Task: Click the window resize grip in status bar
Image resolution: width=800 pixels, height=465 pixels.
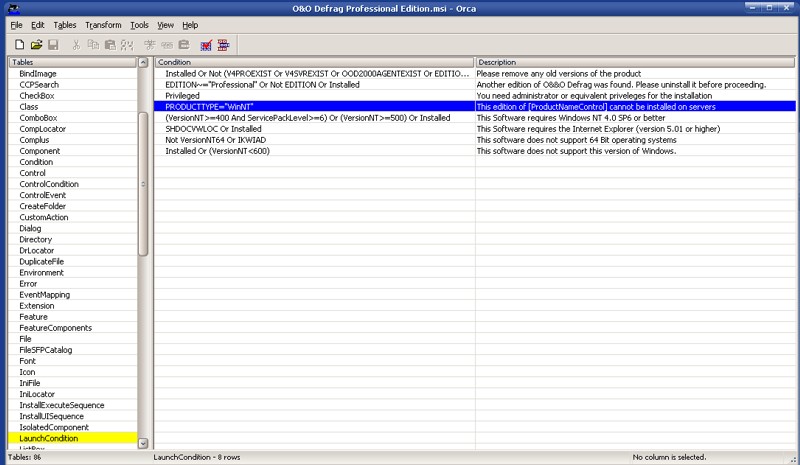Action: tap(792, 459)
